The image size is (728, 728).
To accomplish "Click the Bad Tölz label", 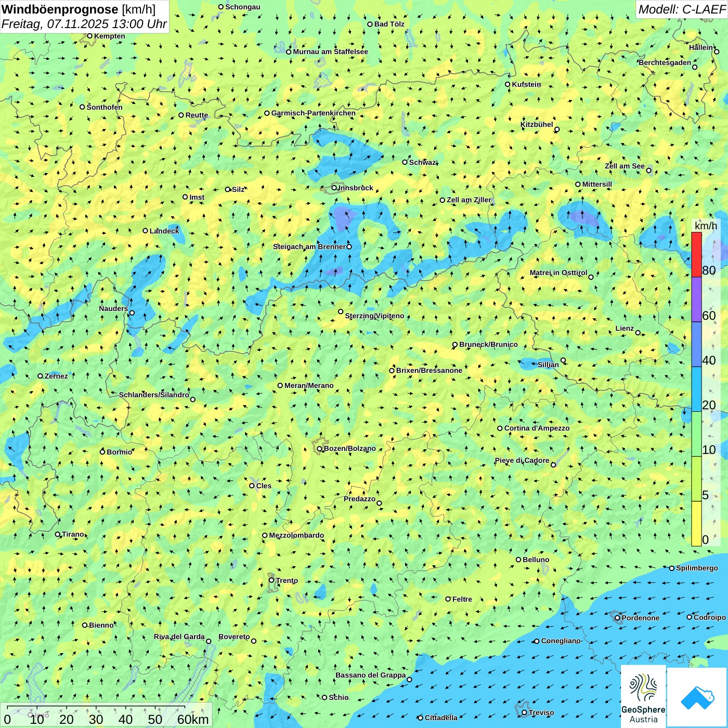I will [389, 24].
